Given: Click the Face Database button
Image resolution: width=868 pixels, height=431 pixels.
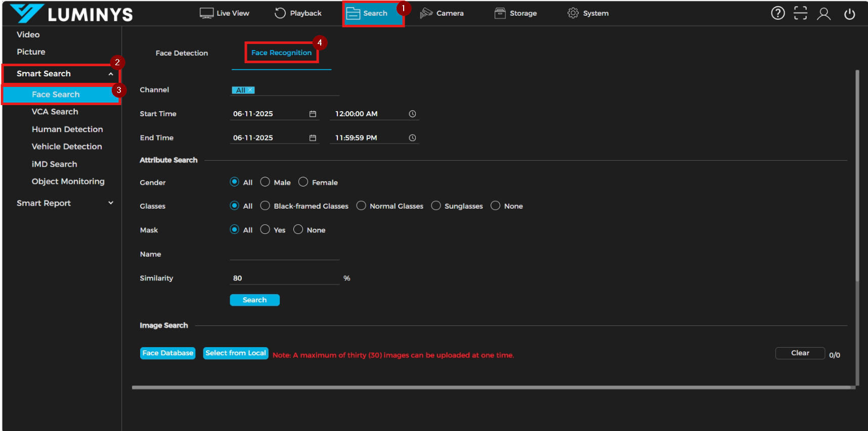Looking at the screenshot, I should (x=167, y=353).
